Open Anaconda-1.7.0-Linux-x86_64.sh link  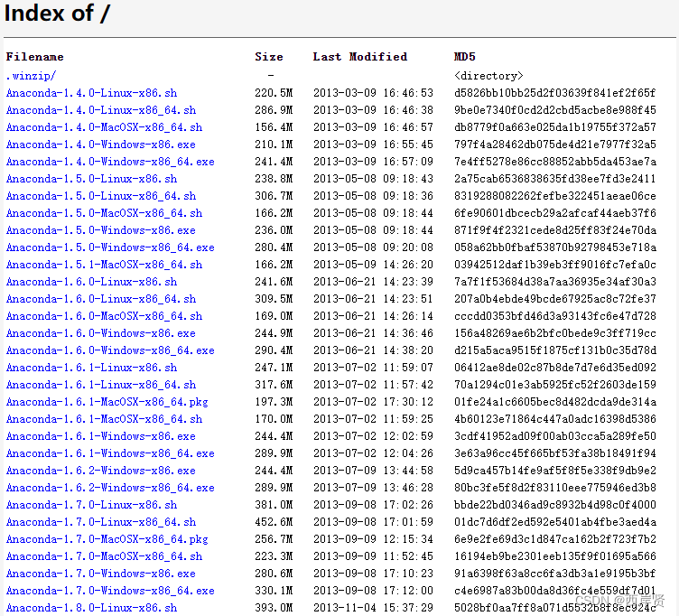point(101,522)
